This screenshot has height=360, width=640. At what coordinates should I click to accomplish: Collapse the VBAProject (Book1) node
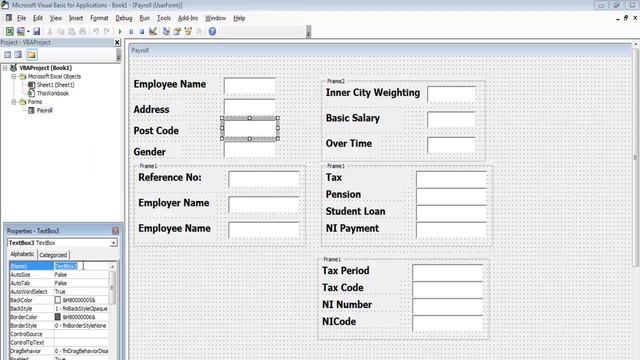tap(5, 68)
